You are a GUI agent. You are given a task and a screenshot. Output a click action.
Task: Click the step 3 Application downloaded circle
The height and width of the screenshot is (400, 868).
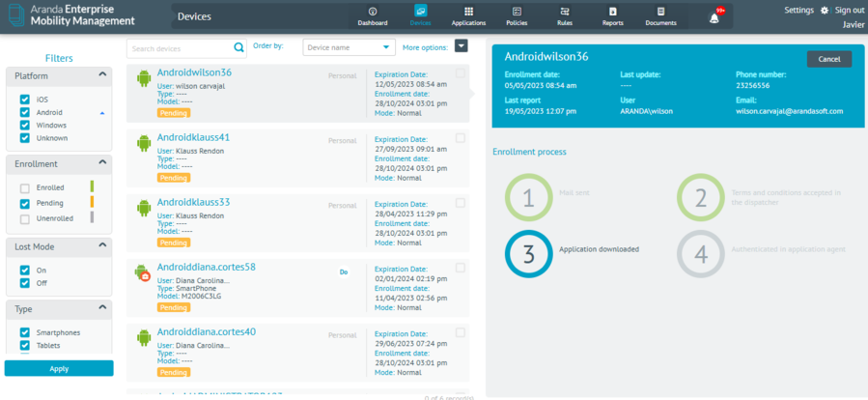click(x=529, y=254)
